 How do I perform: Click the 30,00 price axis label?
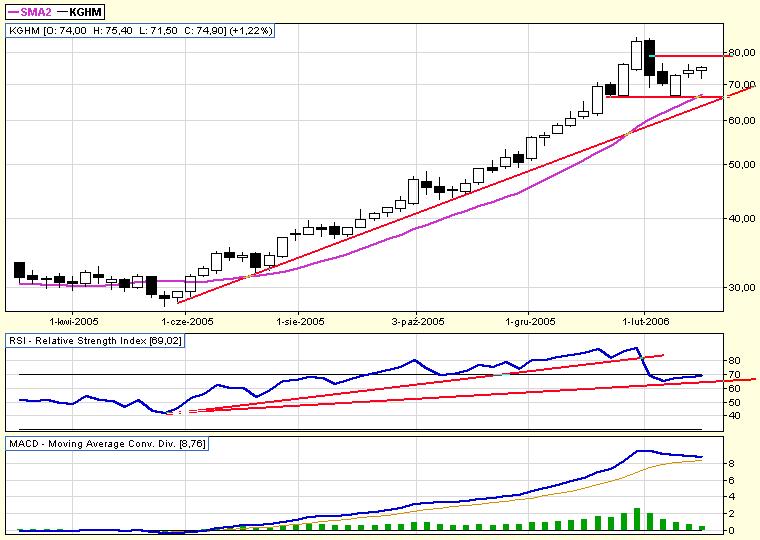click(742, 287)
